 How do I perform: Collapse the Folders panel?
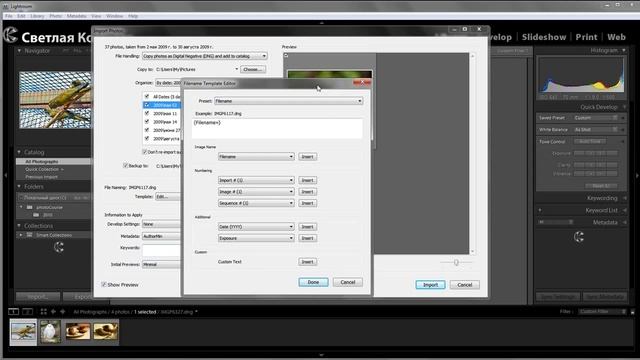tap(19, 187)
